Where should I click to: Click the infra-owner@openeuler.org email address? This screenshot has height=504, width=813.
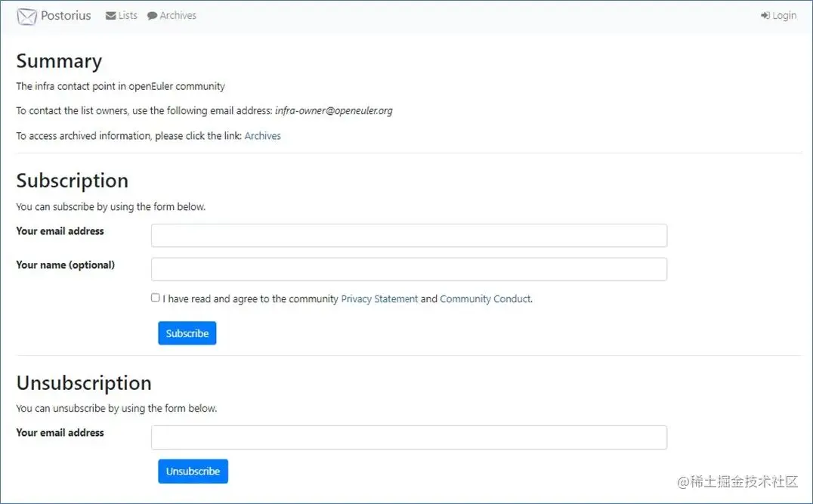[x=333, y=110]
